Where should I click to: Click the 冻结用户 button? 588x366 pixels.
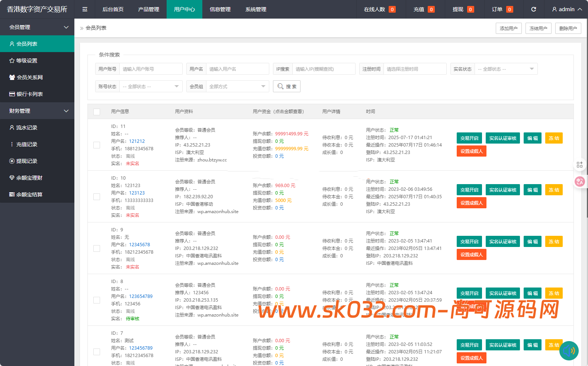[539, 28]
